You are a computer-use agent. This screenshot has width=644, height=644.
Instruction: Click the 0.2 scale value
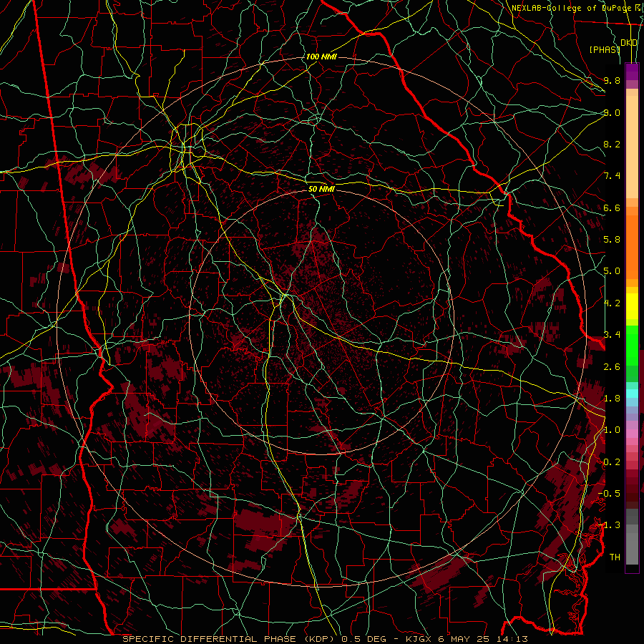coord(612,462)
